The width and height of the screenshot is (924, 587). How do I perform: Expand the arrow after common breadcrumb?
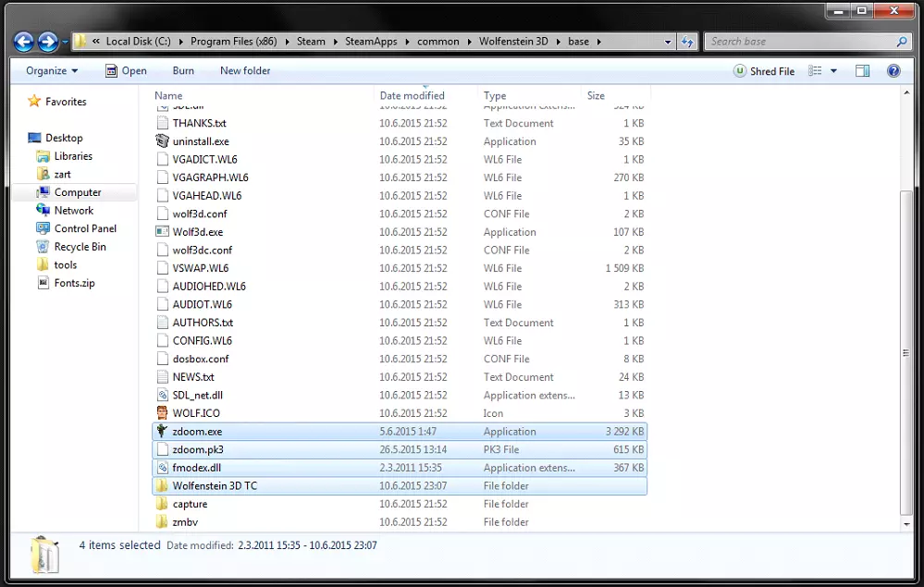point(469,42)
